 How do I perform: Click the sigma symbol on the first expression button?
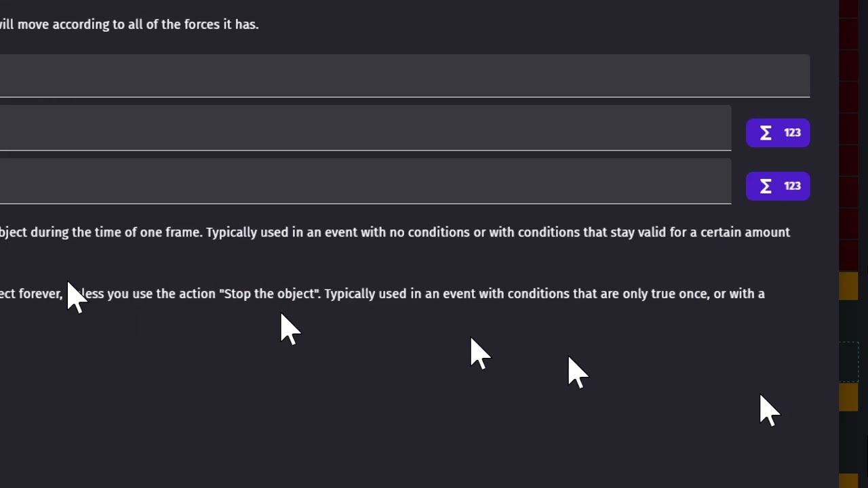pos(766,133)
